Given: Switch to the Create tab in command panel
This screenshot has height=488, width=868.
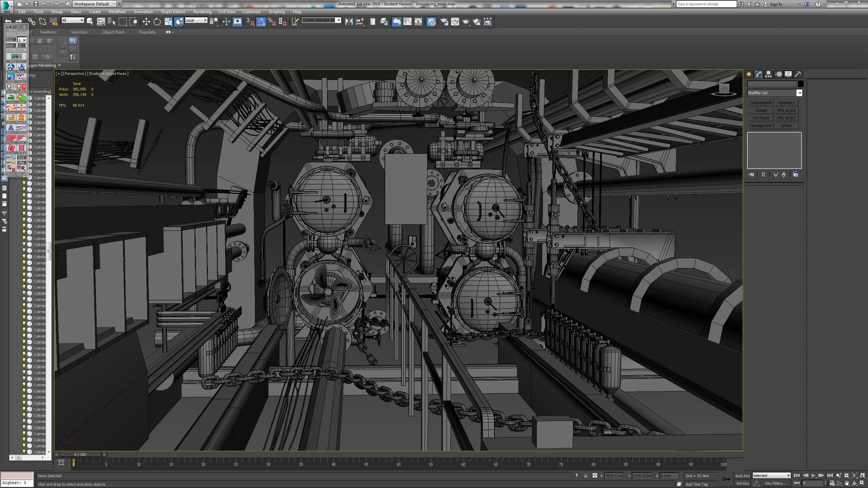Looking at the screenshot, I should point(749,74).
